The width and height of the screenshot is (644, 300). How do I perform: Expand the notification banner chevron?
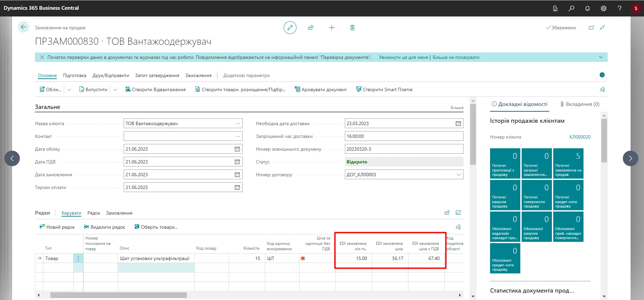(600, 57)
